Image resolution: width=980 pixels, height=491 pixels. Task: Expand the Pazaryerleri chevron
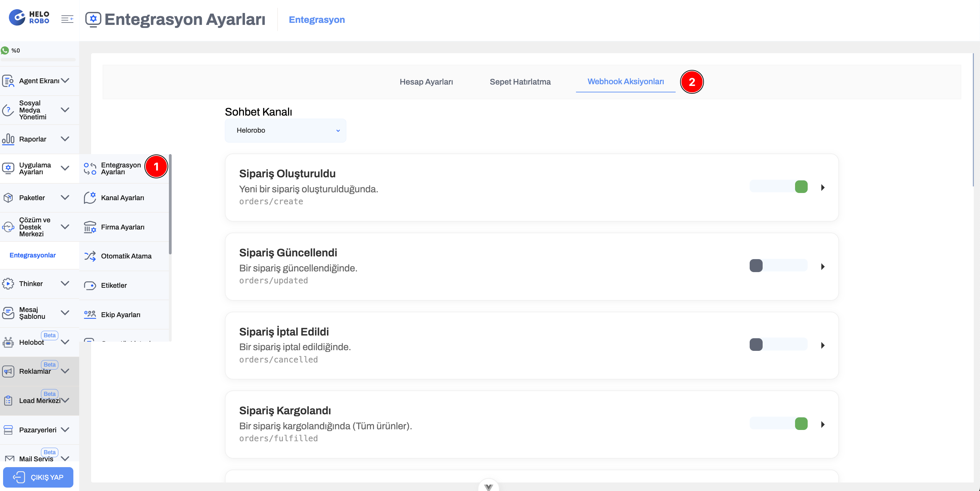tap(65, 429)
